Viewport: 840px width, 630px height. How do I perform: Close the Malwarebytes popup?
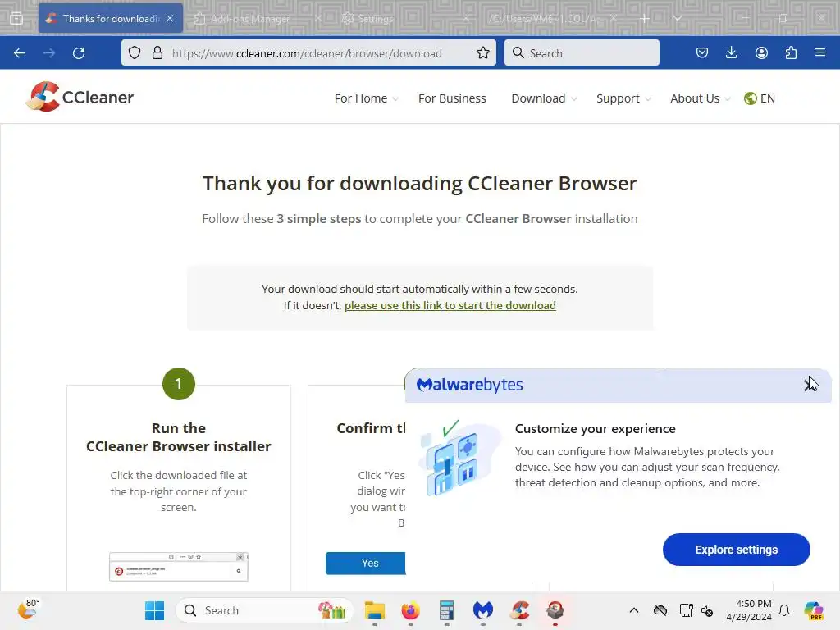(809, 384)
